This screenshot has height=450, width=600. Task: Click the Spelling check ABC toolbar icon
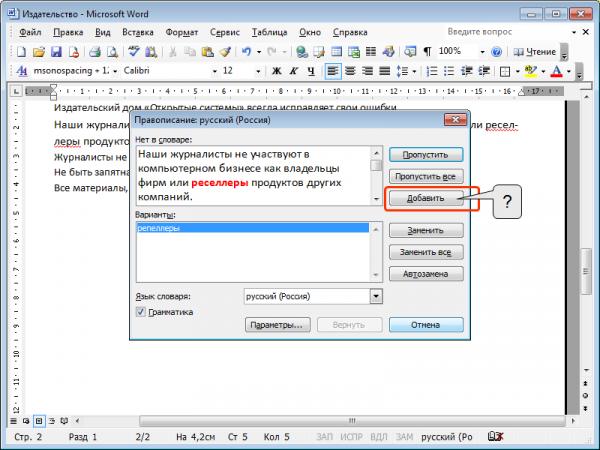(x=134, y=52)
